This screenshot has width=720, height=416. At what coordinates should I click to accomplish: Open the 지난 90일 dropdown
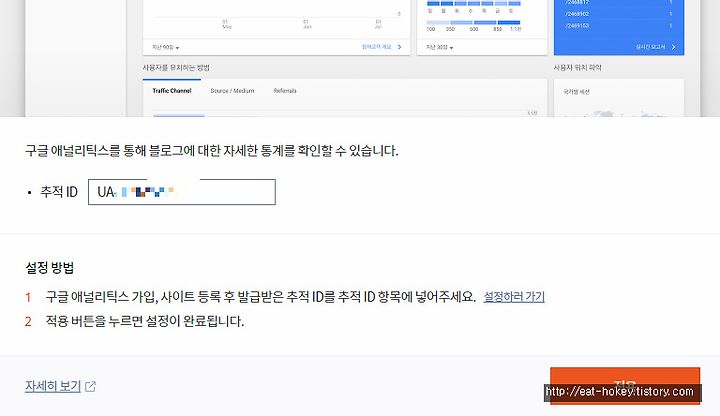pyautogui.click(x=166, y=47)
